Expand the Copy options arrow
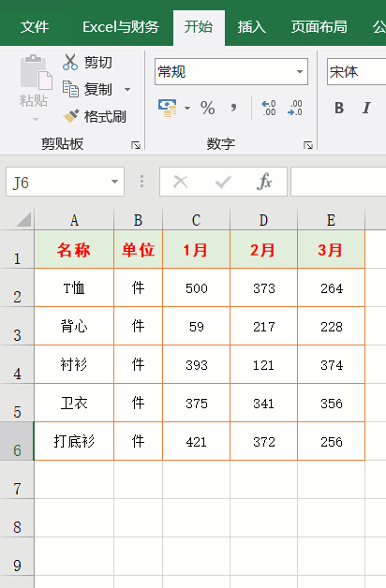Image resolution: width=386 pixels, height=588 pixels. (127, 90)
